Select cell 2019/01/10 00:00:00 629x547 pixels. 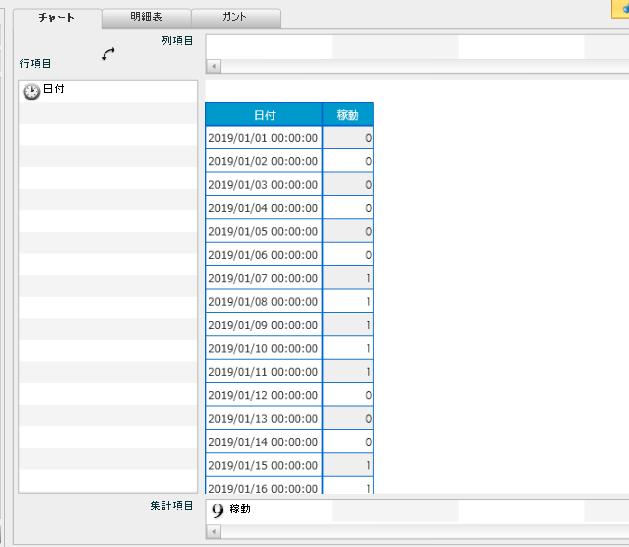click(264, 348)
